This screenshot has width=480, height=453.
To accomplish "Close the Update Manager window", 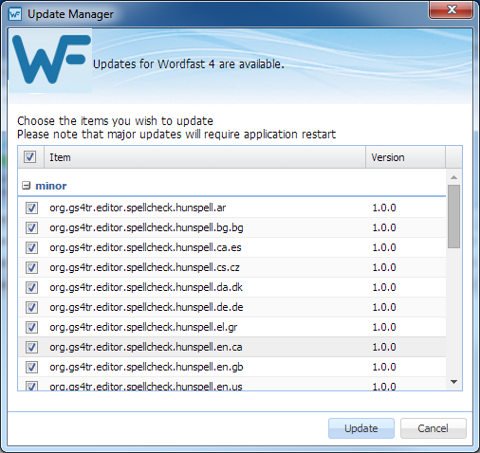I will coord(451,10).
